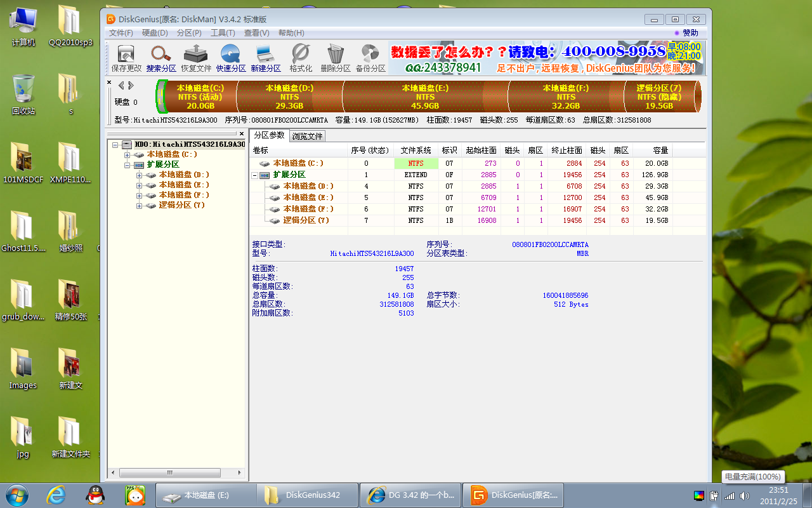Switch to DiskGenius342 folder taskbar window
This screenshot has height=508, width=812.
(x=308, y=495)
